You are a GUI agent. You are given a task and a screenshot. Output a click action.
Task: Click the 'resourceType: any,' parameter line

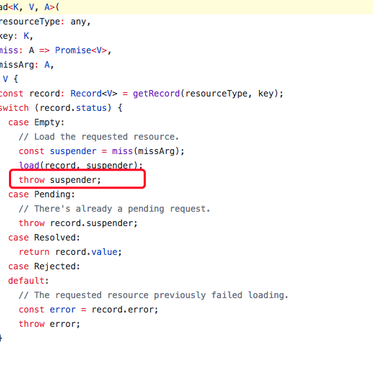click(45, 22)
